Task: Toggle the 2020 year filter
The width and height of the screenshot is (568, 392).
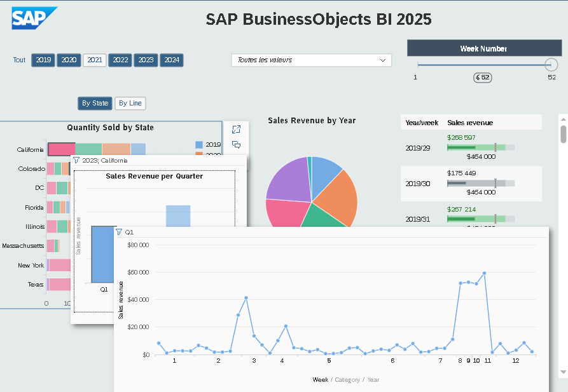Action: [x=69, y=60]
